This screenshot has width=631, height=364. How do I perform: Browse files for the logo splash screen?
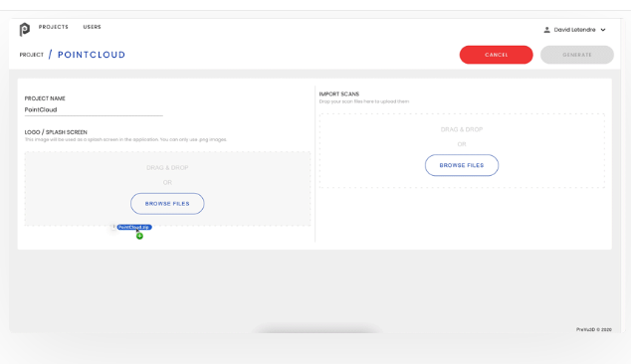(x=167, y=204)
